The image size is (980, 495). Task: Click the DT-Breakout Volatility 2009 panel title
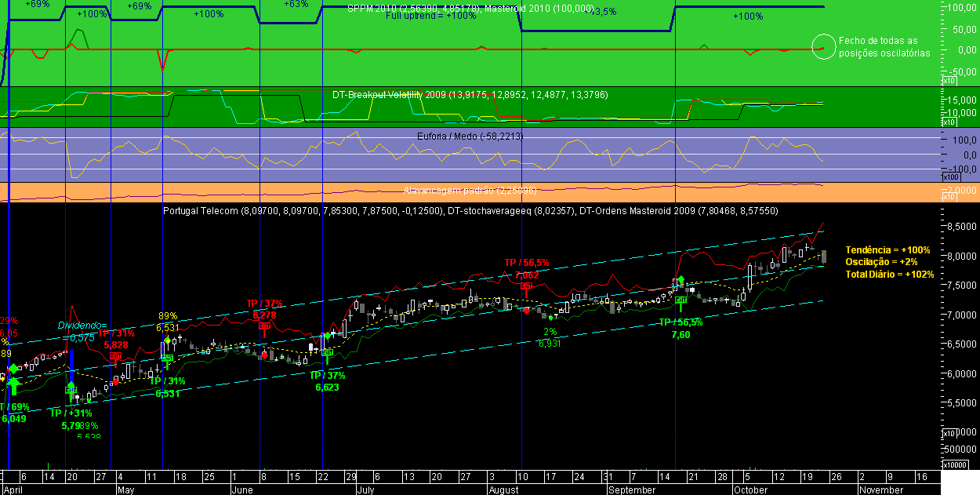[470, 95]
